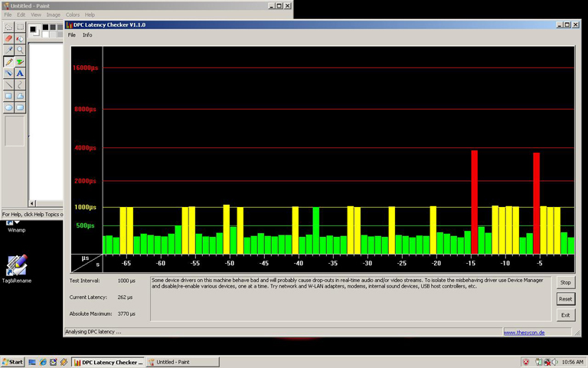Click the red latency bar near -15 seconds

pos(475,202)
